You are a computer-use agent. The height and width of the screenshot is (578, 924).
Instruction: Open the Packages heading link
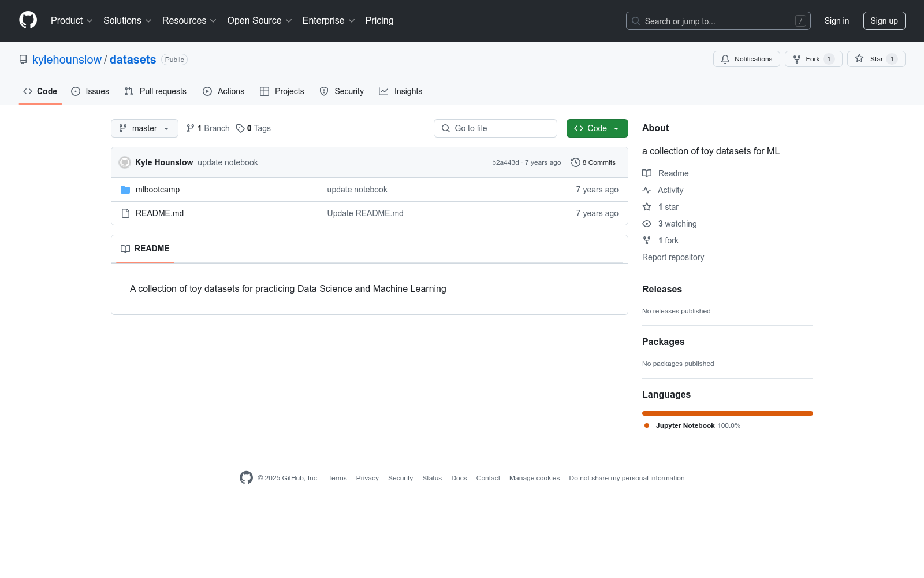point(663,342)
